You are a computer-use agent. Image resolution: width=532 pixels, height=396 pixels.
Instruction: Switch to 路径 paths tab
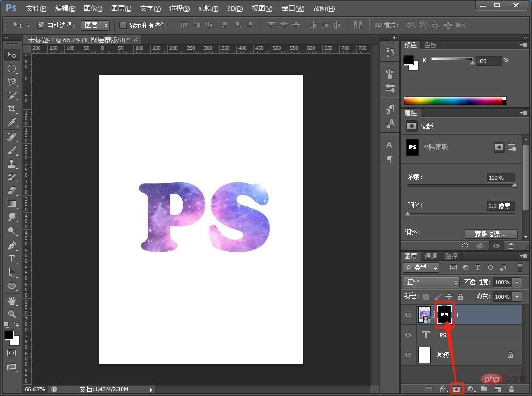[451, 256]
